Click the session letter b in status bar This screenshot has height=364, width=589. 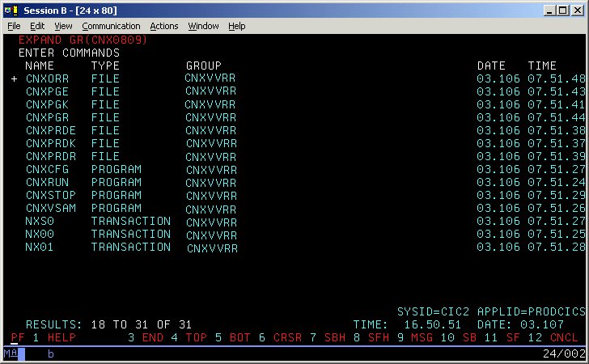coord(51,353)
